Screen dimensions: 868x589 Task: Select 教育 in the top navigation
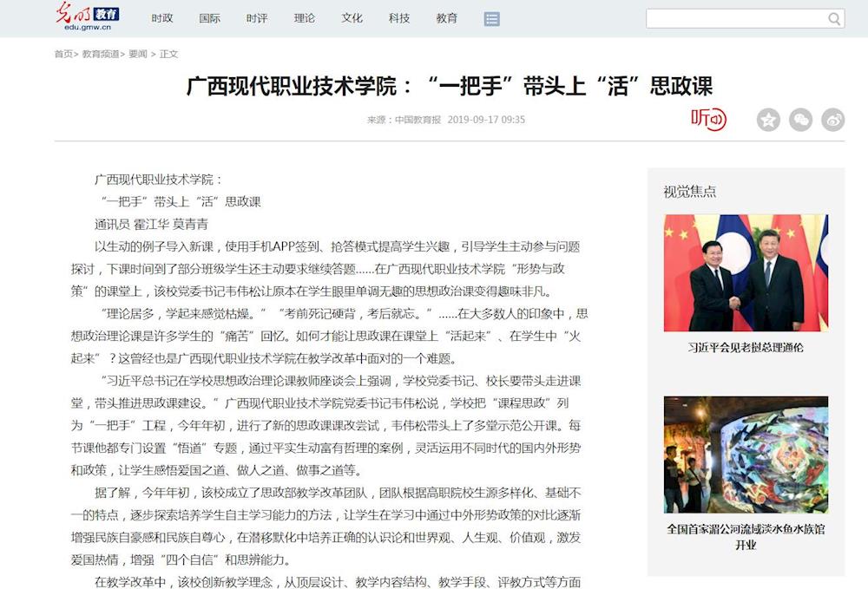coord(447,18)
